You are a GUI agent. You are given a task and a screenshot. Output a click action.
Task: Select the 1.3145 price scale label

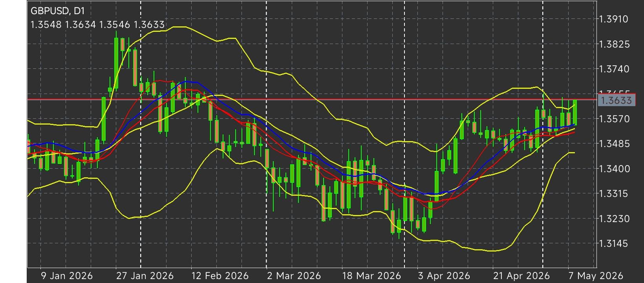pyautogui.click(x=613, y=243)
